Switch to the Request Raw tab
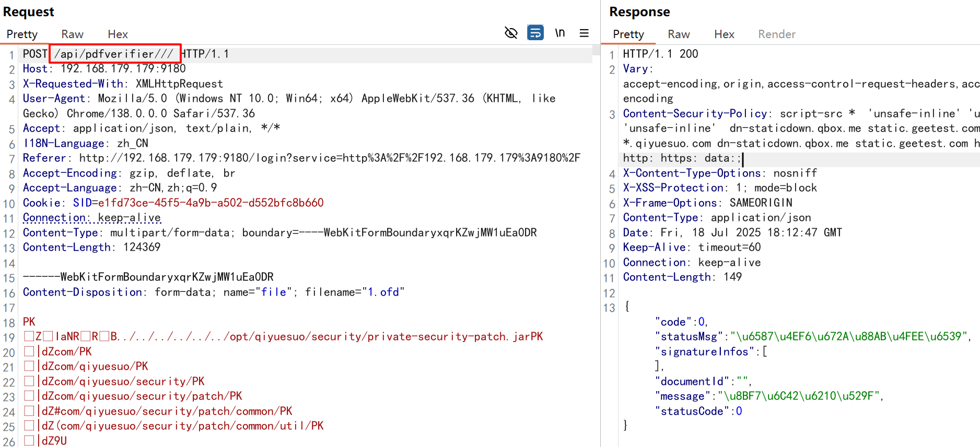The image size is (980, 447). [x=72, y=34]
